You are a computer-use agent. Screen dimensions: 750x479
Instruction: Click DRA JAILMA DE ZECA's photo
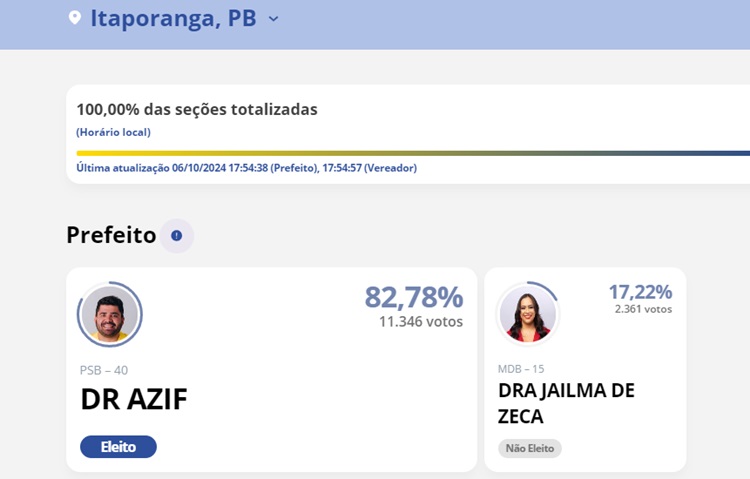[527, 314]
